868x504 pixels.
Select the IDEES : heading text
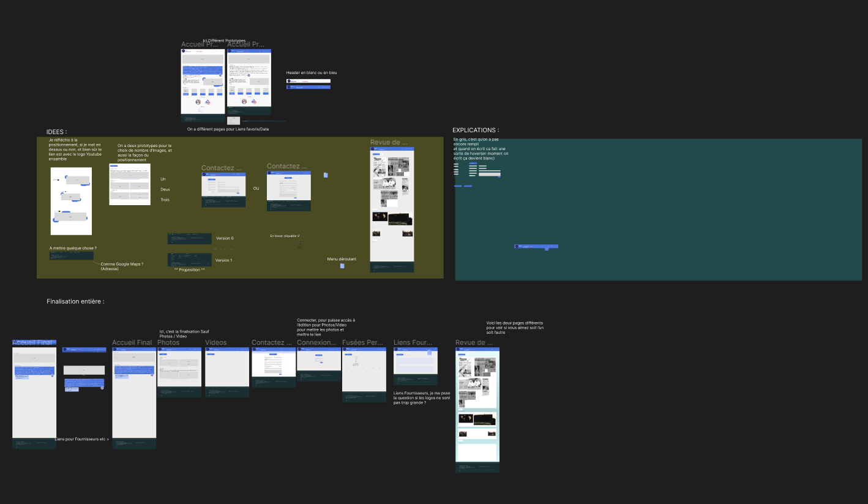57,132
